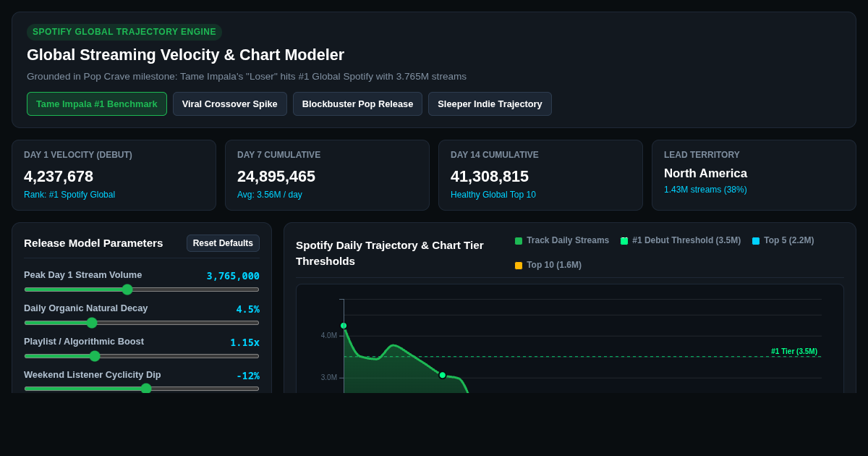Click the -12% weekend dip value
This screenshot has height=456, width=868.
pyautogui.click(x=247, y=376)
